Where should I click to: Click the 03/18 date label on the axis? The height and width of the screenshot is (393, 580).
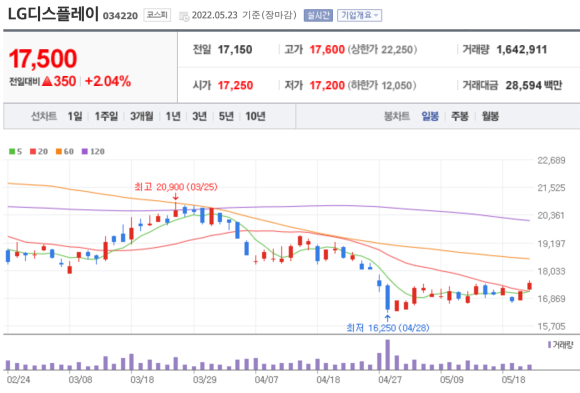click(142, 380)
